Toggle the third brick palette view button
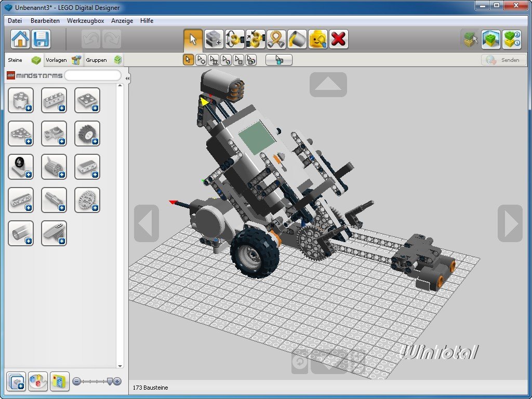 (59, 381)
